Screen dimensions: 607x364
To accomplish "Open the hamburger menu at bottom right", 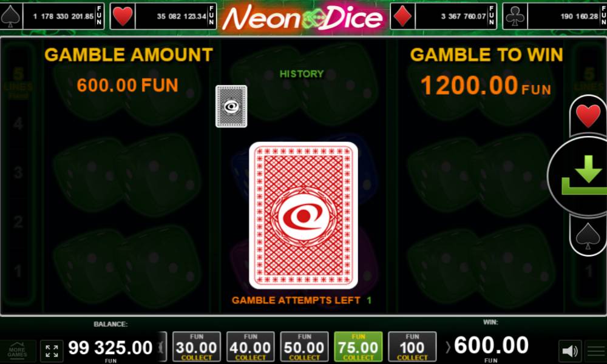I will pos(596,351).
